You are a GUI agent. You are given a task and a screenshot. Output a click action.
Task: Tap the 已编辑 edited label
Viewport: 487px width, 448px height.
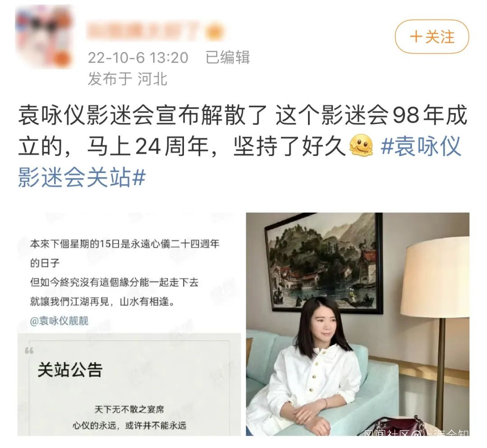click(228, 57)
